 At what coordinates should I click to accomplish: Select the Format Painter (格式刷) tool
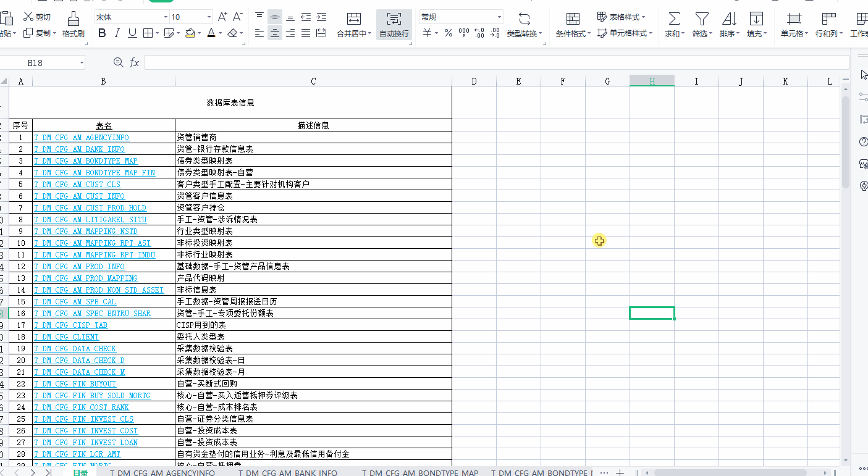[x=73, y=24]
